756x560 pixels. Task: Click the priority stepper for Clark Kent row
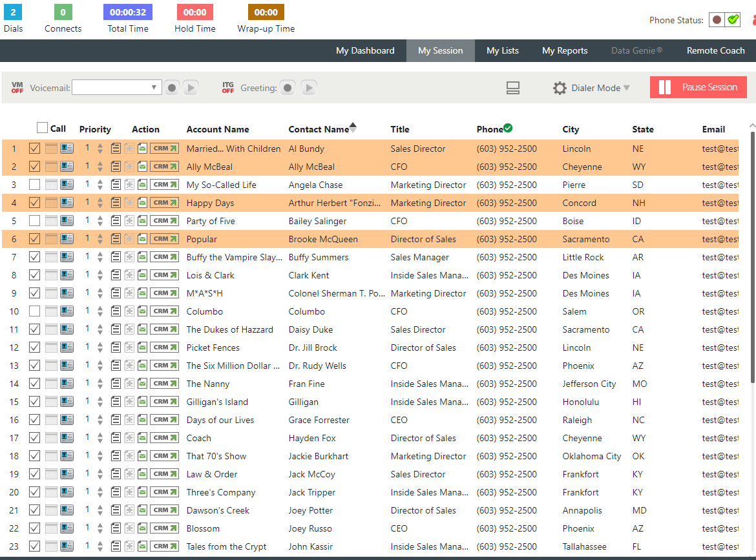pos(100,275)
